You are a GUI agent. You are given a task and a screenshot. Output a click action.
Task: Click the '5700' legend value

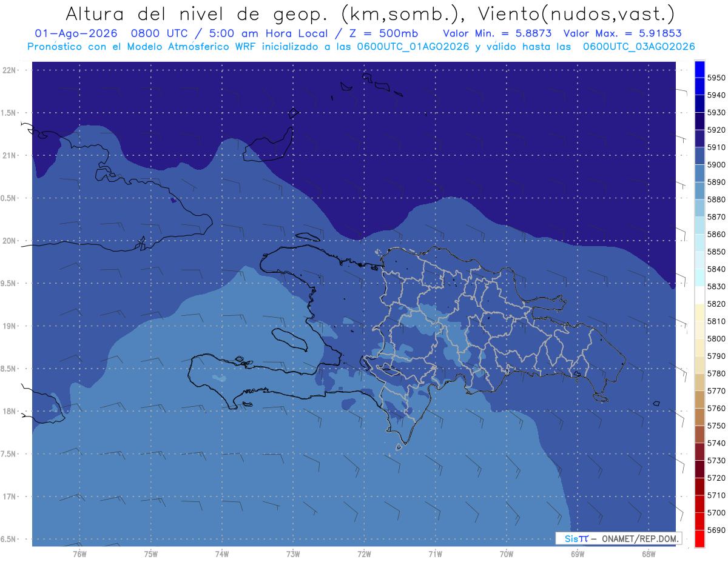click(x=716, y=512)
